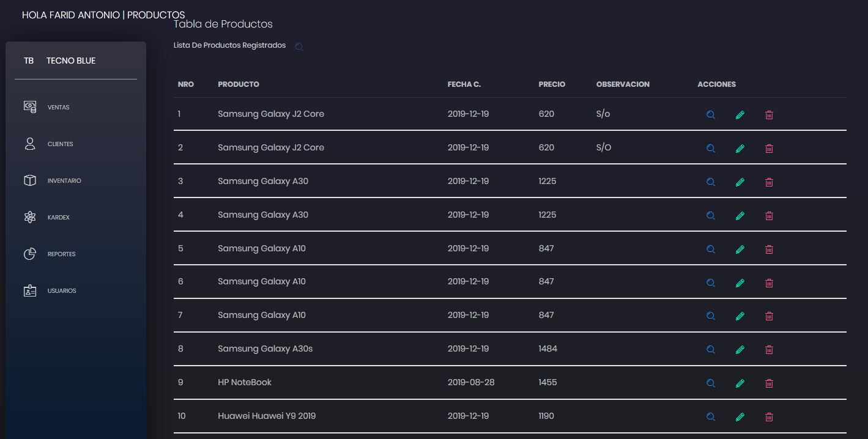Screen dimensions: 868x439
Task: Click the PRECIO column header
Action: (552, 84)
